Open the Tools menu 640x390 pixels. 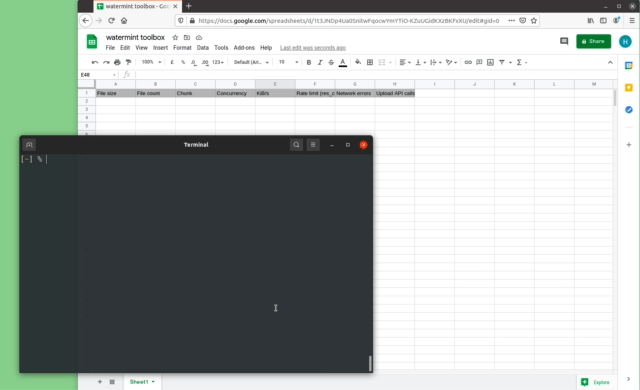221,48
